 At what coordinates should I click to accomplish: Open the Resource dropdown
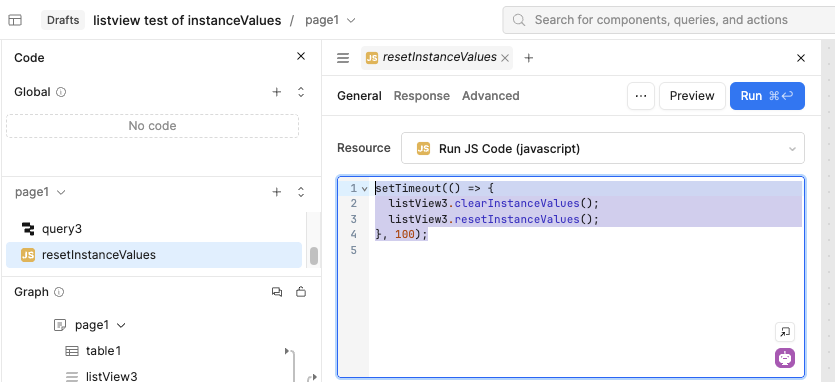coord(603,148)
